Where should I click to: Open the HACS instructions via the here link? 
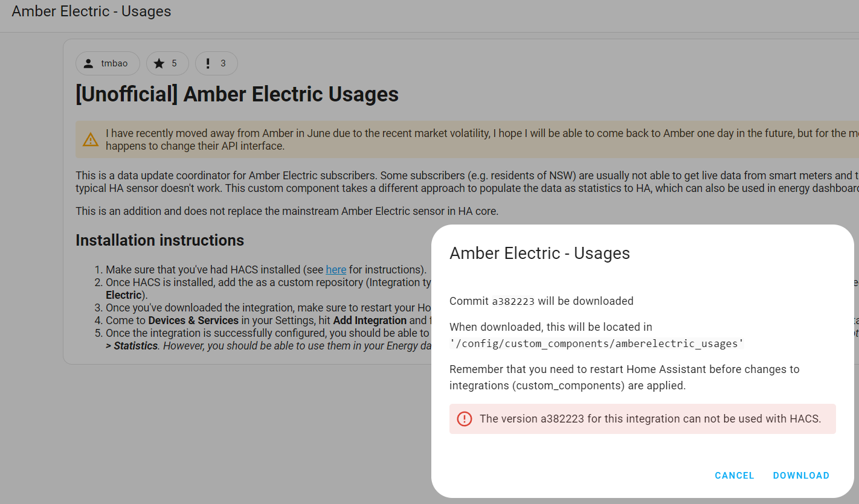coord(336,269)
